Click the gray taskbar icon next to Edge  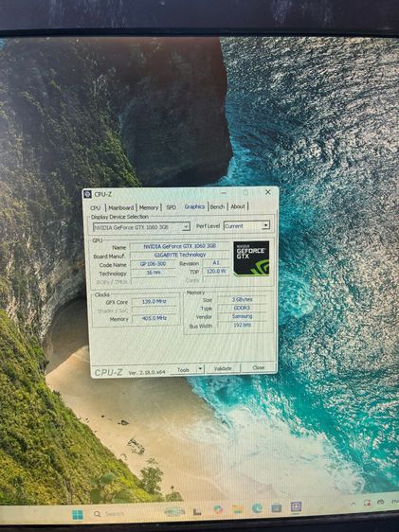click(x=277, y=507)
